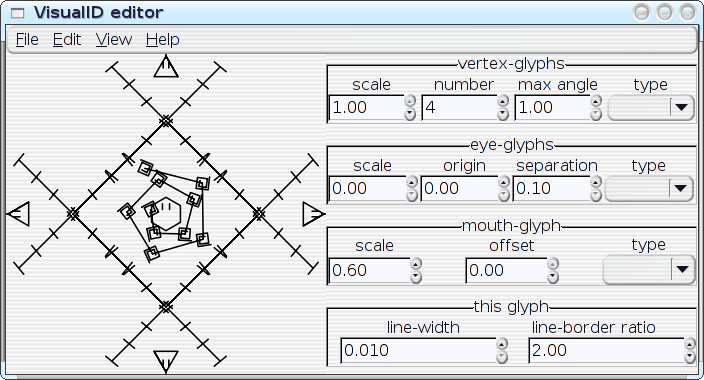Viewport: 704px width, 380px height.
Task: Open the View menu
Action: pos(114,40)
